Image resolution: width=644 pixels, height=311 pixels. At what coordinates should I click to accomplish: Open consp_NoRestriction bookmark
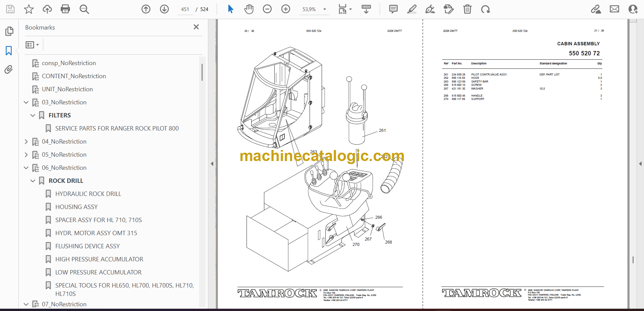pos(69,63)
